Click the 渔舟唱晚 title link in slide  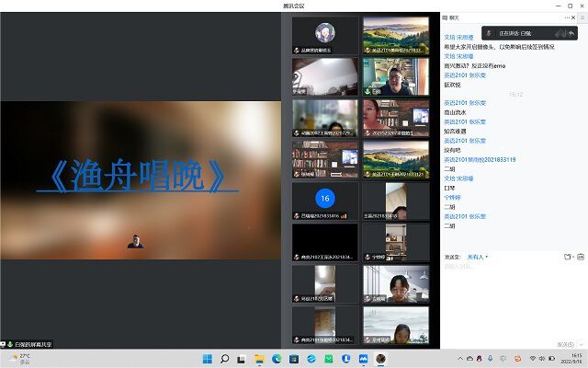[x=138, y=175]
